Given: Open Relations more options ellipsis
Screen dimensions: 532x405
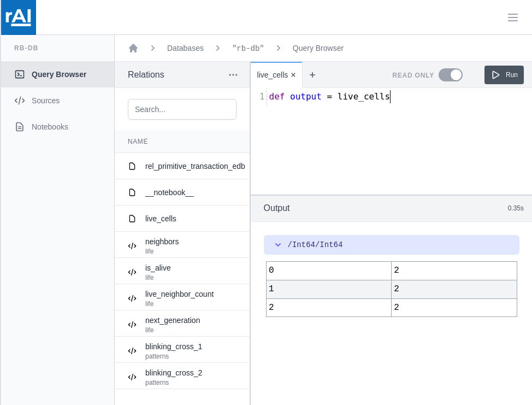Looking at the screenshot, I should click(x=233, y=75).
